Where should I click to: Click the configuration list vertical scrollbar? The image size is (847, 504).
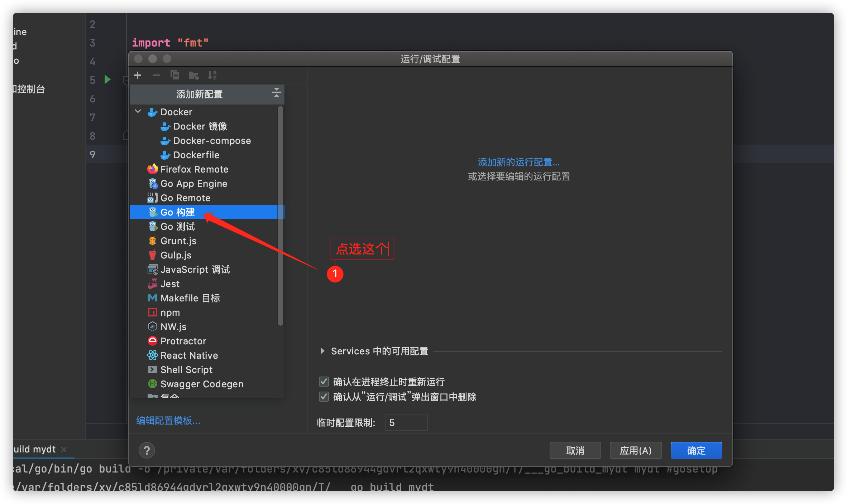[280, 215]
